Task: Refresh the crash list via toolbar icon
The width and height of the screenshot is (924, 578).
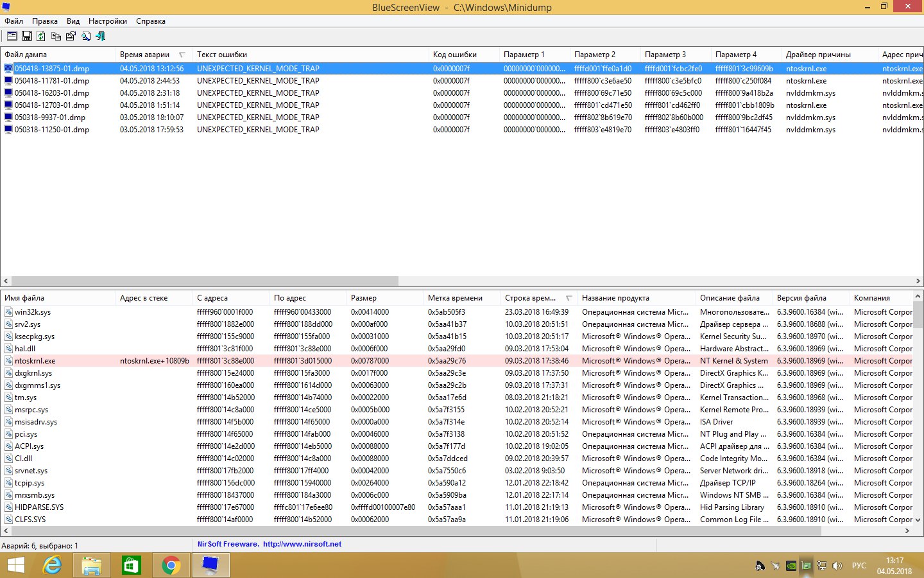Action: [41, 36]
